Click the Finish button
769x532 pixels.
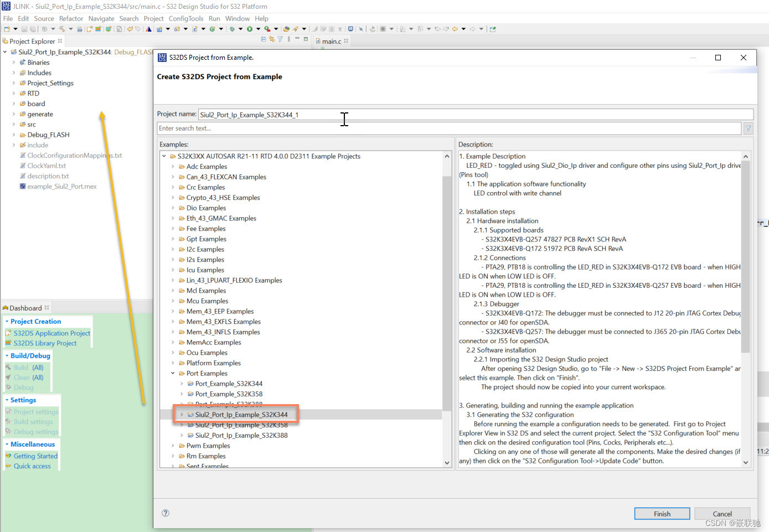tap(662, 514)
